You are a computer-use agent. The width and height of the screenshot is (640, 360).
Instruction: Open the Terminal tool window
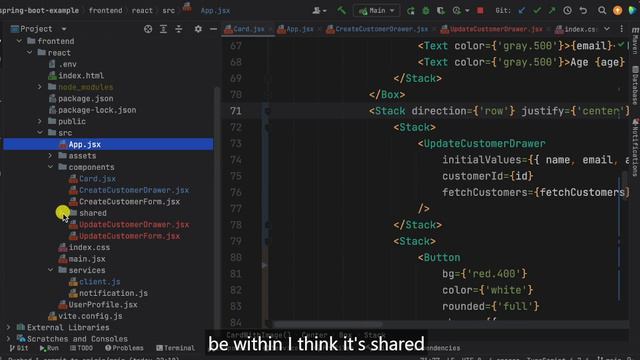click(176, 348)
